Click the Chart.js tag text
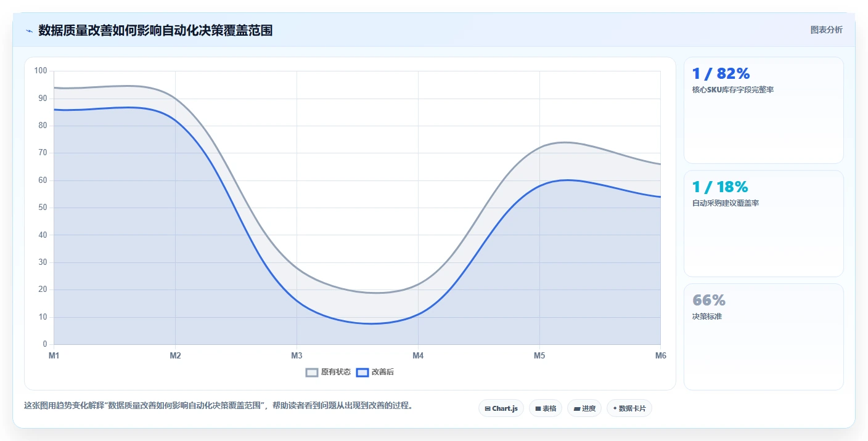This screenshot has width=868, height=441. tap(505, 408)
